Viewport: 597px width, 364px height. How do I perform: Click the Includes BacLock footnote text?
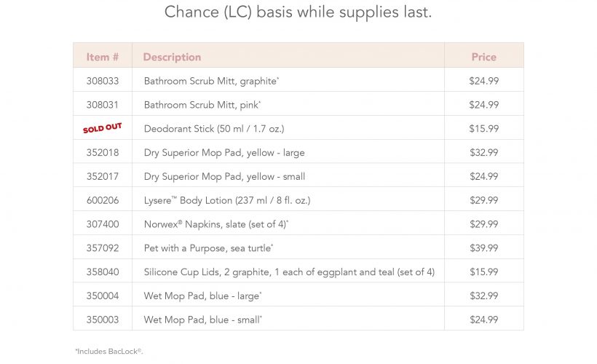point(108,352)
